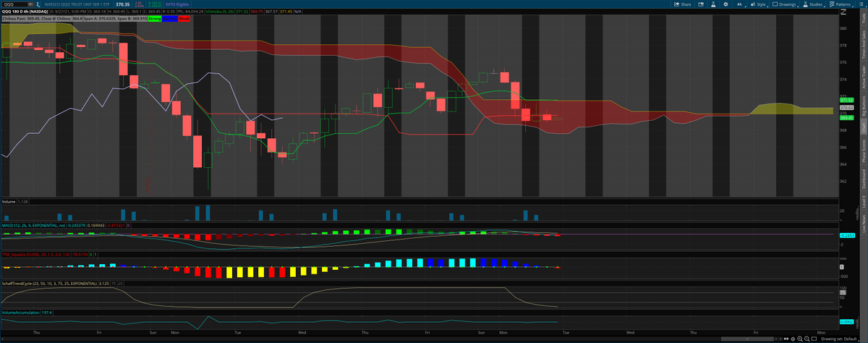Screen dimensions: 868x343
Task: Click the -0.2453 MACD value bubble
Action: tap(846, 235)
